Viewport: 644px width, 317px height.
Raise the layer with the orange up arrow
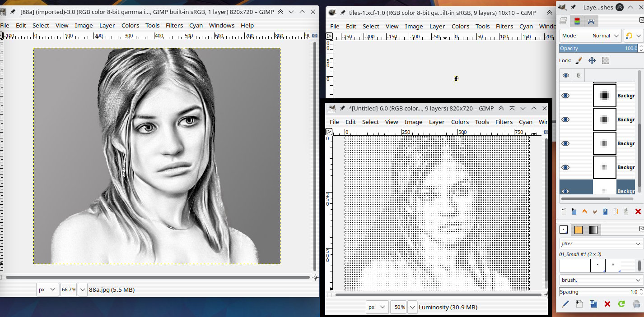click(x=584, y=211)
